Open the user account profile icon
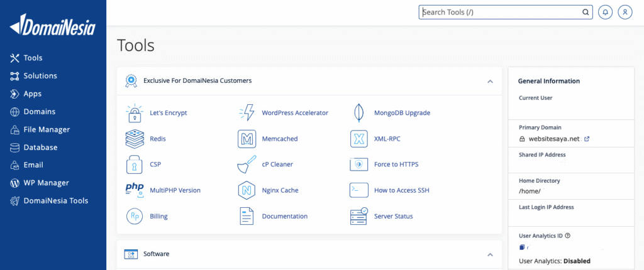This screenshot has height=270, width=644. coord(625,12)
